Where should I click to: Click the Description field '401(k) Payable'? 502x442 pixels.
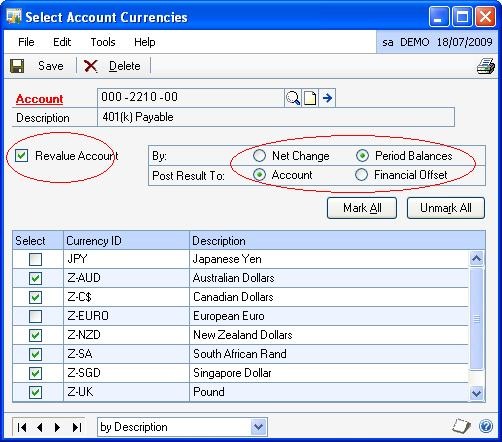(x=276, y=117)
